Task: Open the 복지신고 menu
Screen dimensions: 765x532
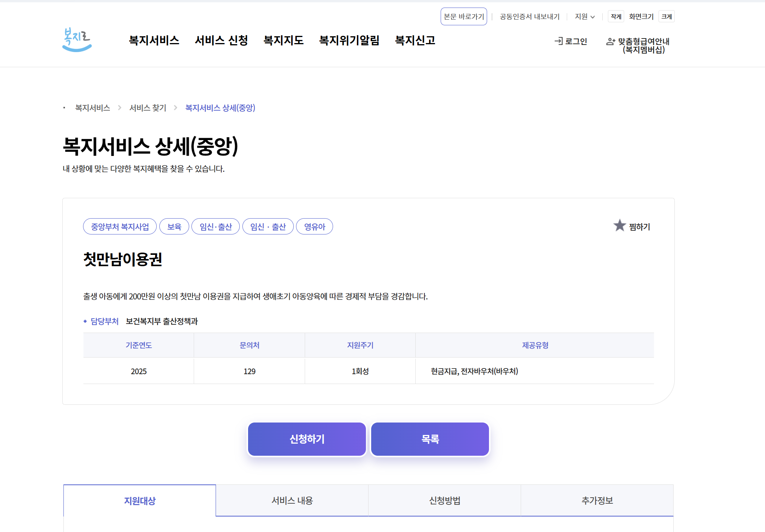Action: point(415,40)
